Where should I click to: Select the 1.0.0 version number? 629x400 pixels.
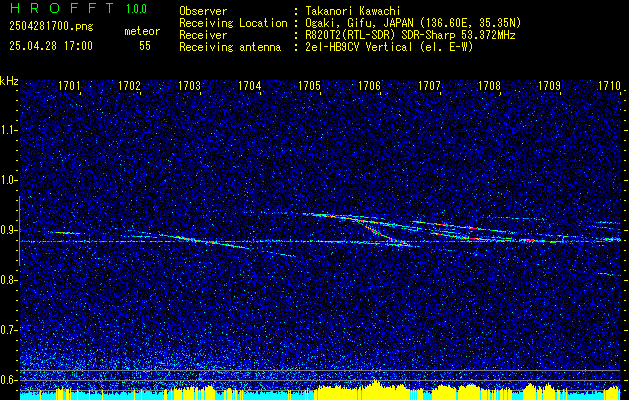point(136,8)
